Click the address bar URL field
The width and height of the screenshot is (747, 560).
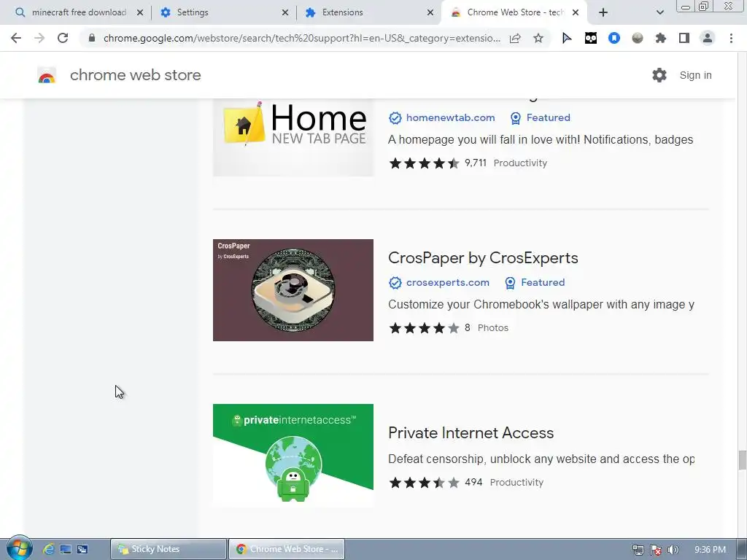pos(301,38)
